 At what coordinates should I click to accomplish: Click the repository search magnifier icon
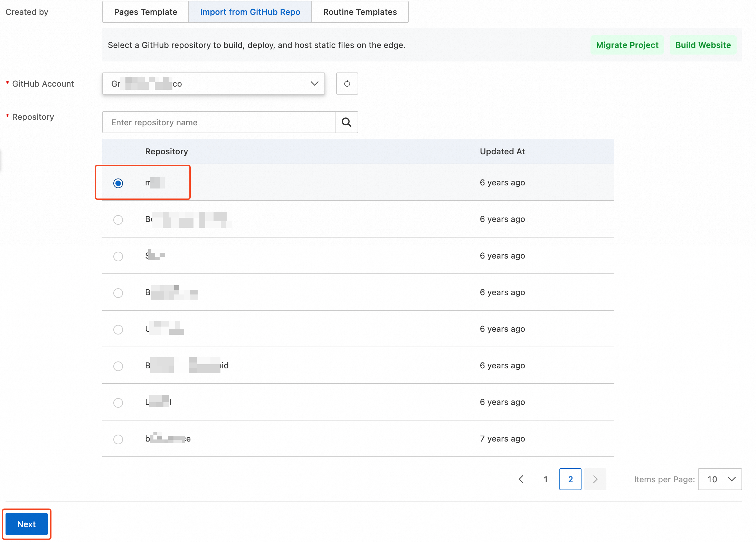[347, 122]
